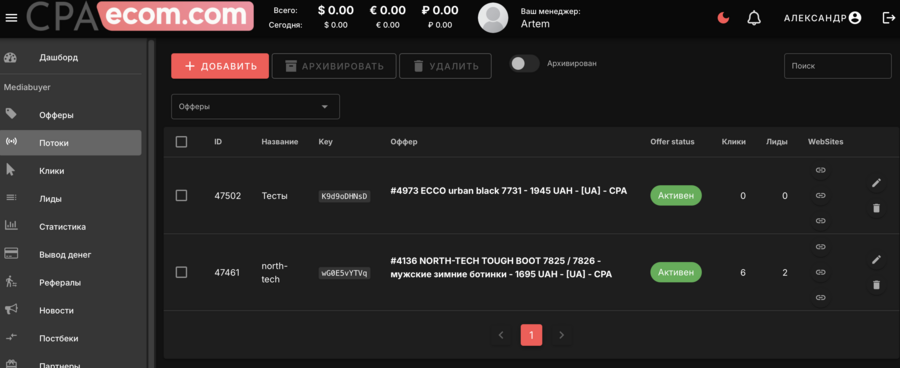Toggle the Архивирован switch
Screen dimensions: 900x368
coord(524,64)
